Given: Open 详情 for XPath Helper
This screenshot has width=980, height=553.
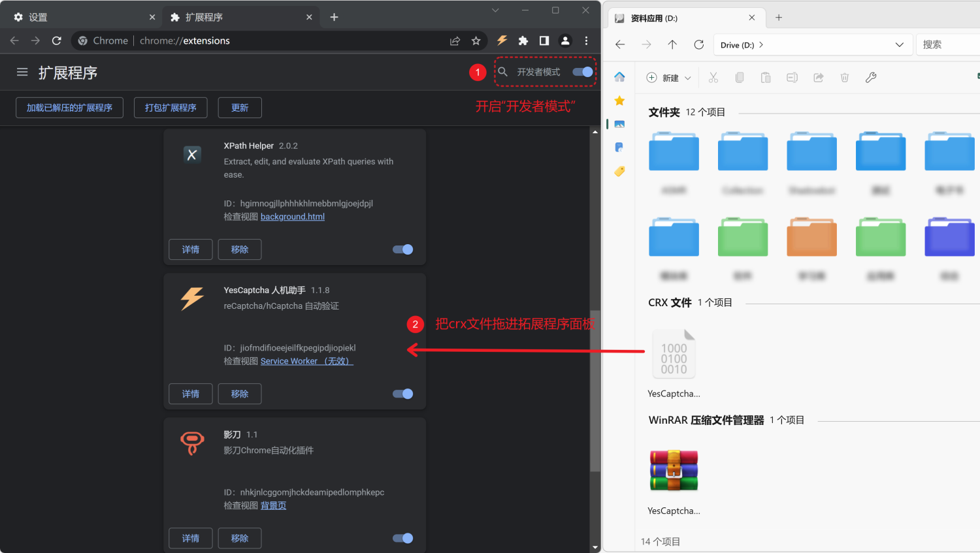Looking at the screenshot, I should [x=191, y=249].
